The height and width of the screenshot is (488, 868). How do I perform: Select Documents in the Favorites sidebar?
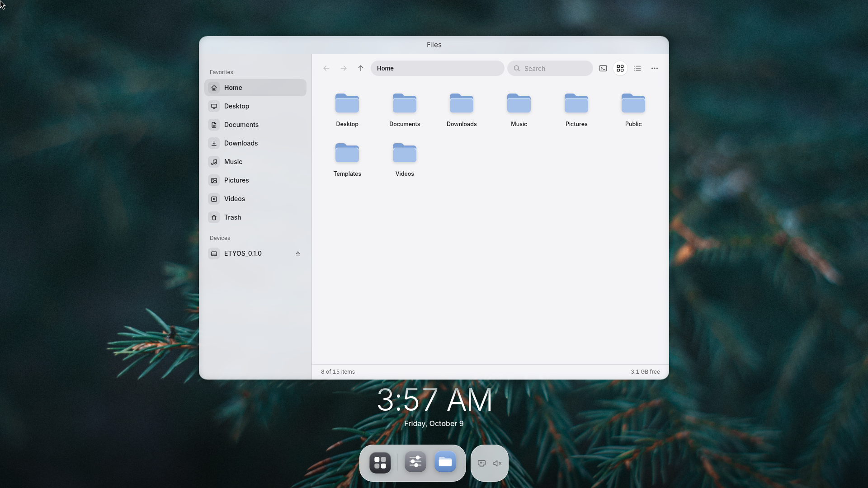pyautogui.click(x=255, y=125)
